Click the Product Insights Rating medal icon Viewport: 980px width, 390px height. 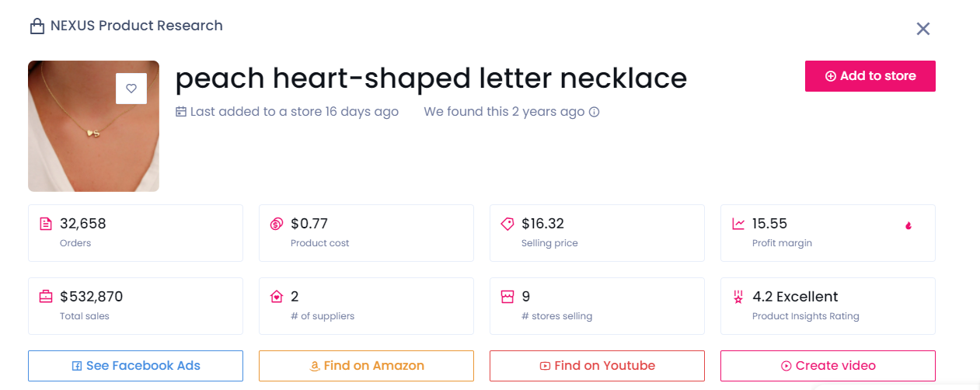pyautogui.click(x=738, y=297)
